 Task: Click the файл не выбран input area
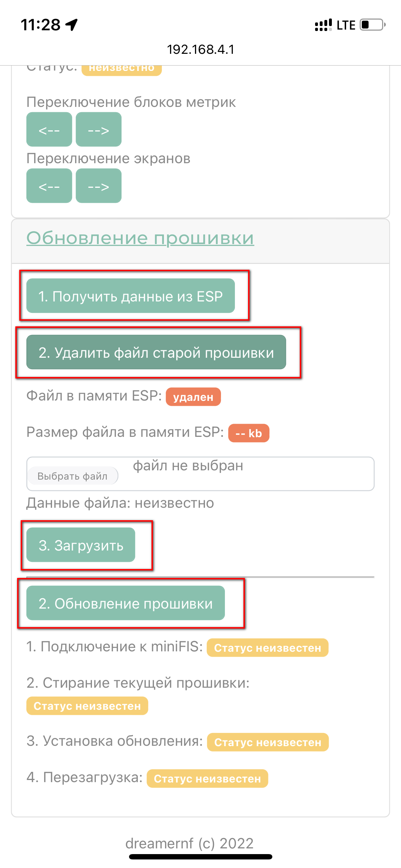[200, 474]
